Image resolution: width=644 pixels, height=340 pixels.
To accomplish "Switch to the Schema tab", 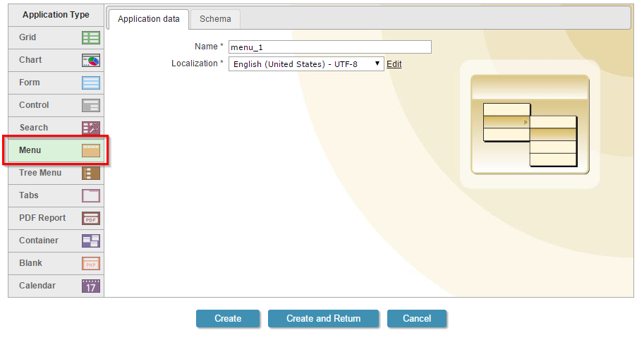I will (x=215, y=19).
